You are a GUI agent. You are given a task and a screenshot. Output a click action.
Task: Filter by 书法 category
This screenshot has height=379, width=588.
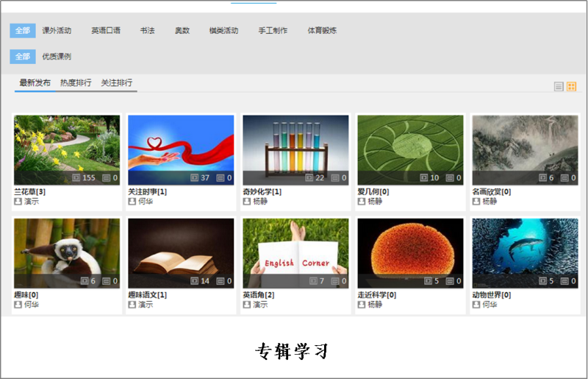(148, 30)
